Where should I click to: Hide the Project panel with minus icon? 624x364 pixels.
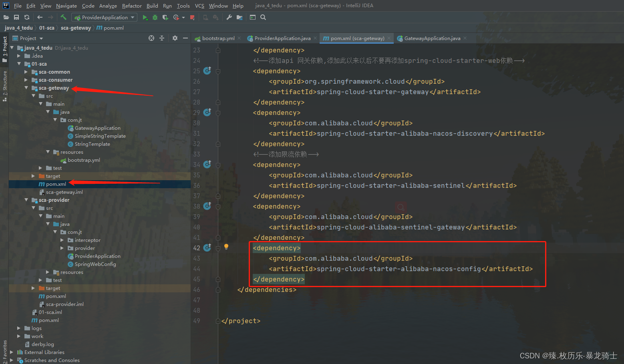[x=185, y=38]
